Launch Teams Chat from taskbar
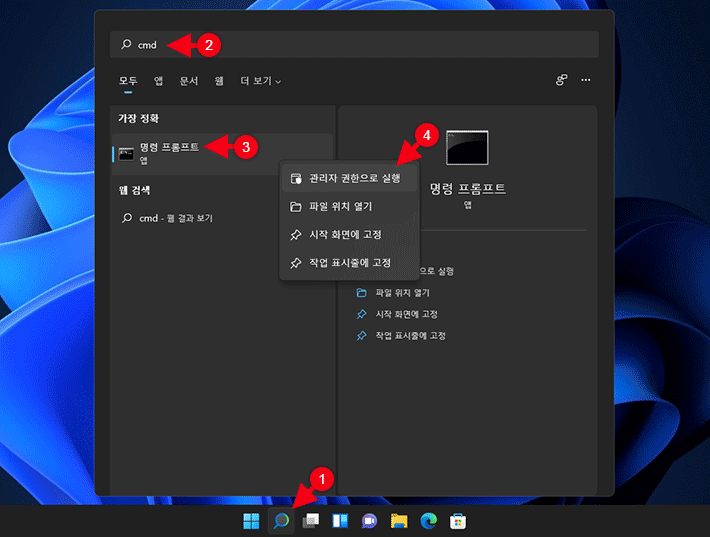This screenshot has height=537, width=710. pyautogui.click(x=369, y=521)
